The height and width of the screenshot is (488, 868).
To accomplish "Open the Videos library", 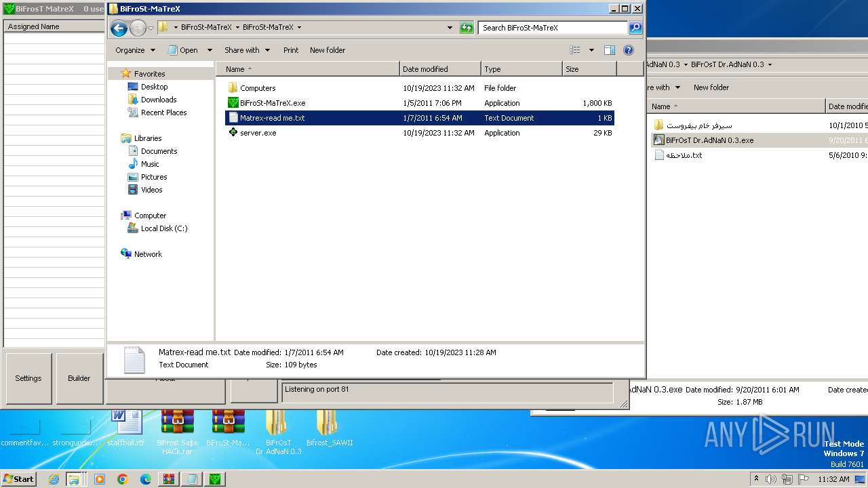I will (x=151, y=190).
